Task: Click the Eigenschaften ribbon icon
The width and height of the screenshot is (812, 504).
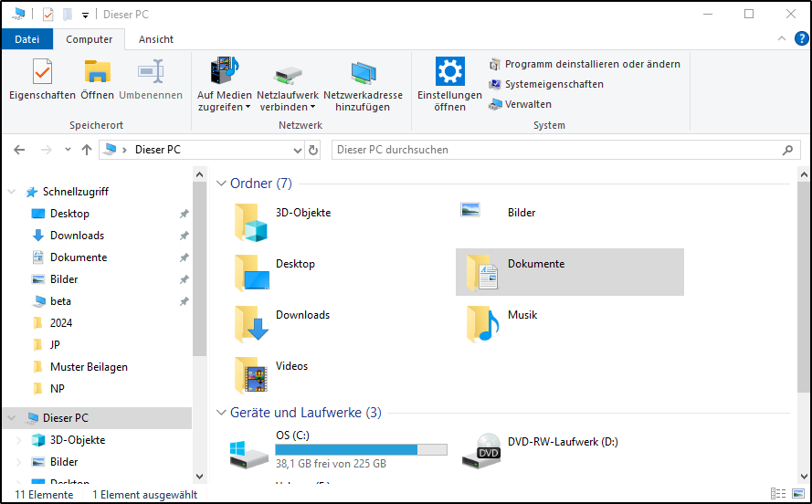Action: (42, 71)
